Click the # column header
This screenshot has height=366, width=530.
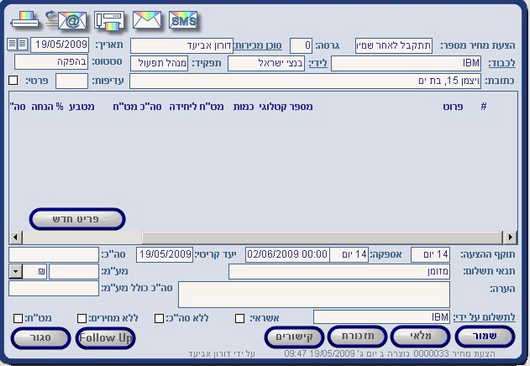(484, 107)
